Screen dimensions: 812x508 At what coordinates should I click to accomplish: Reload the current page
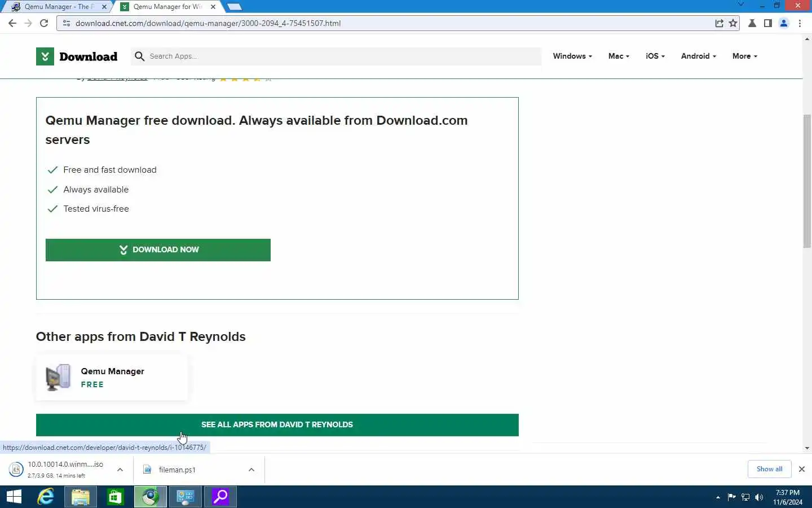coord(44,23)
